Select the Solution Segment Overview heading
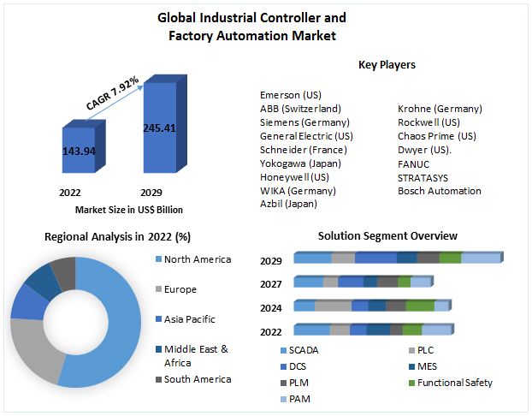This screenshot has height=416, width=532. [387, 235]
